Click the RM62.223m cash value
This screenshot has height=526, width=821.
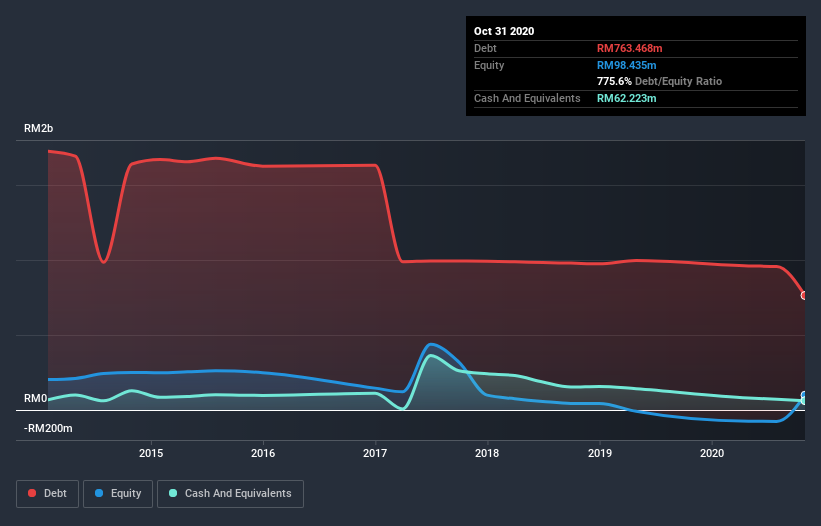pos(626,98)
